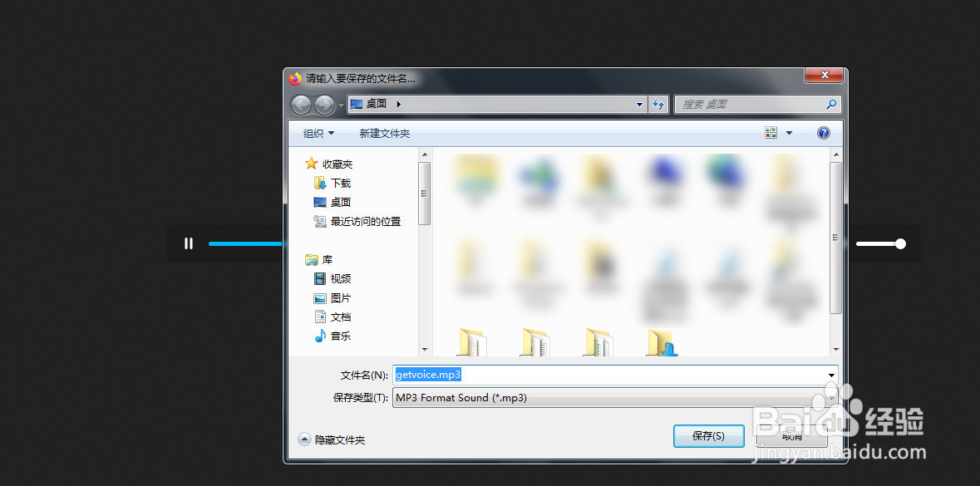
Task: Select 桌面 in the navigation pane
Action: tap(341, 203)
